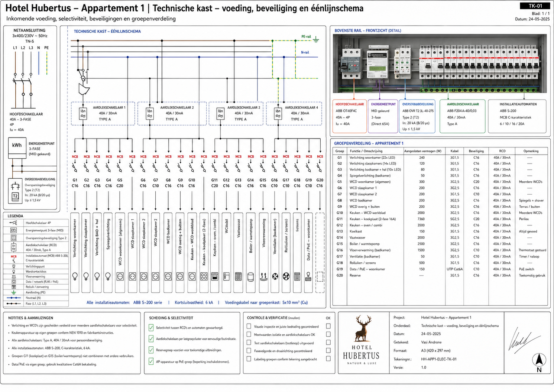Tick the OK column box for Visuele inspectie row
The image size is (554, 392).
pos(328,326)
